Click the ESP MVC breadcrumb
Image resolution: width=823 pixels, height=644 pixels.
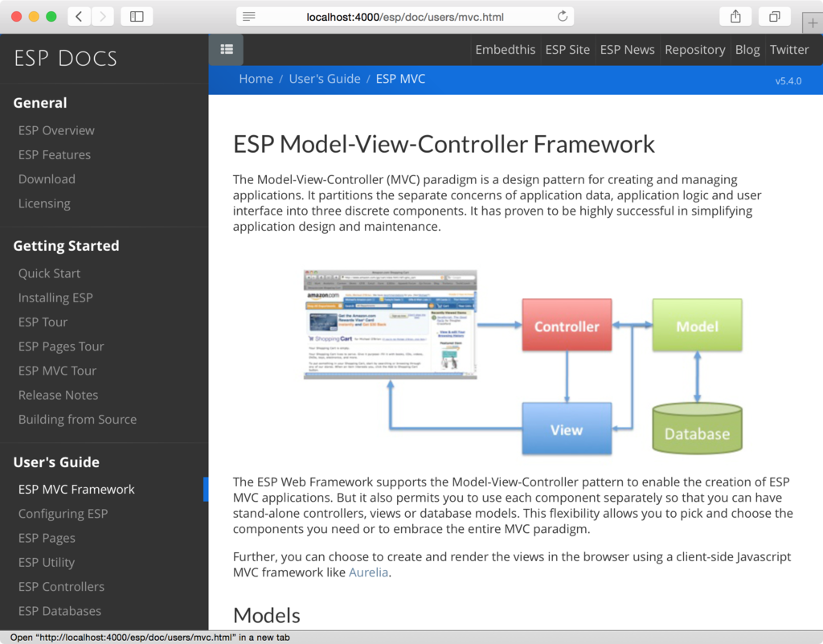[x=400, y=79]
